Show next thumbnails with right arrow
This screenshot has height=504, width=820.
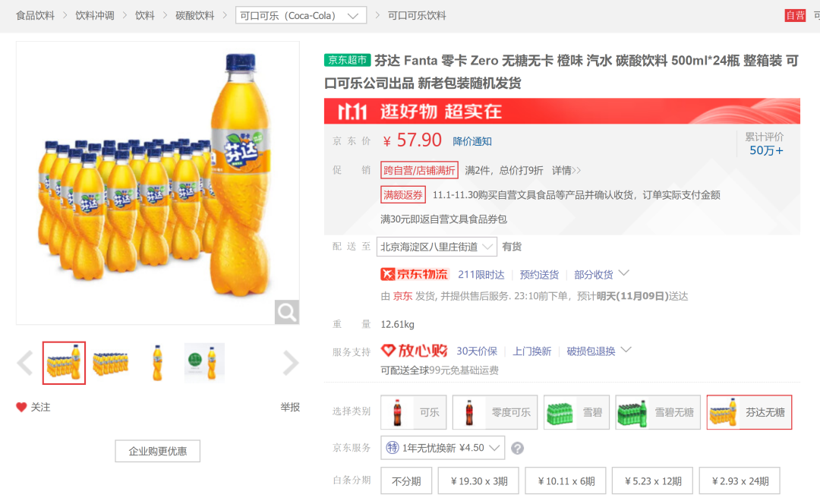pos(291,364)
